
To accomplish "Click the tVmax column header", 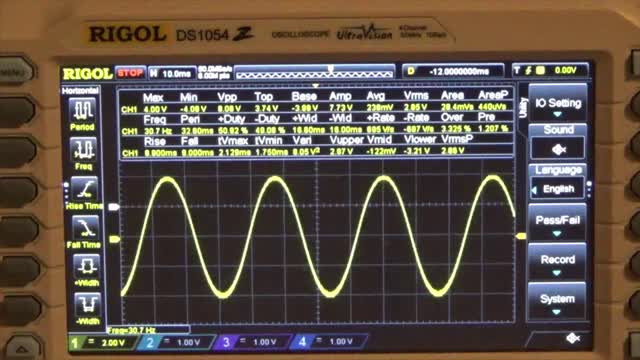I will tap(233, 141).
